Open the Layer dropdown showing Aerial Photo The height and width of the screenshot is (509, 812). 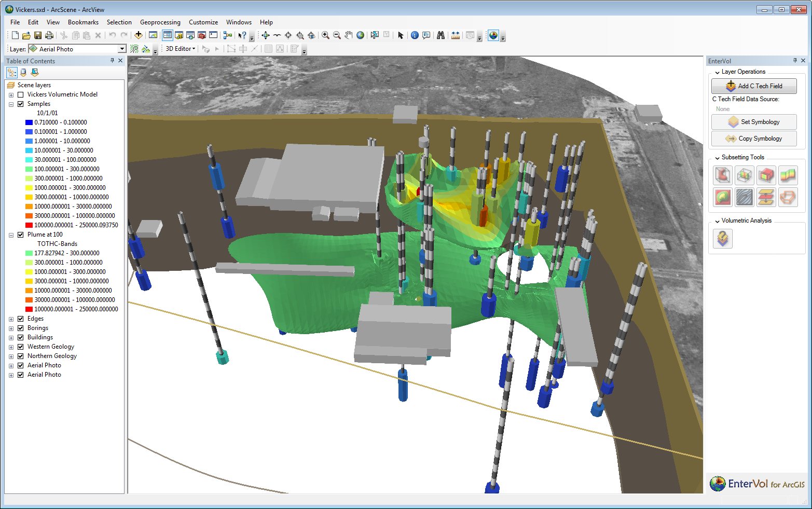(122, 49)
